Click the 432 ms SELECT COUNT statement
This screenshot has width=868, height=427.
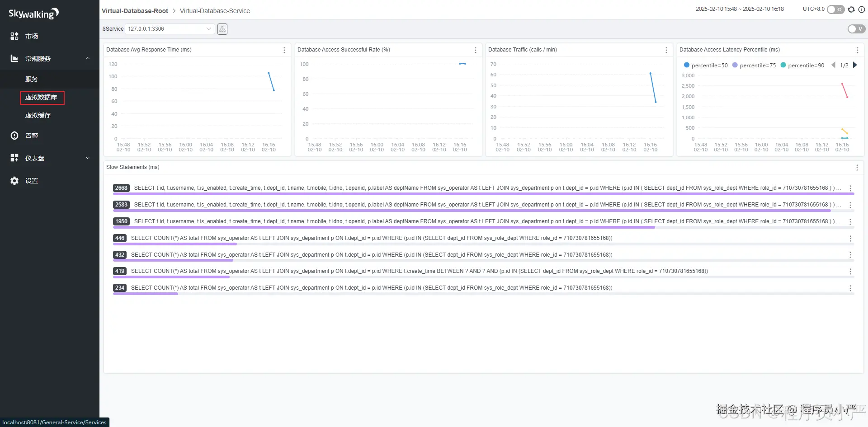pos(372,255)
